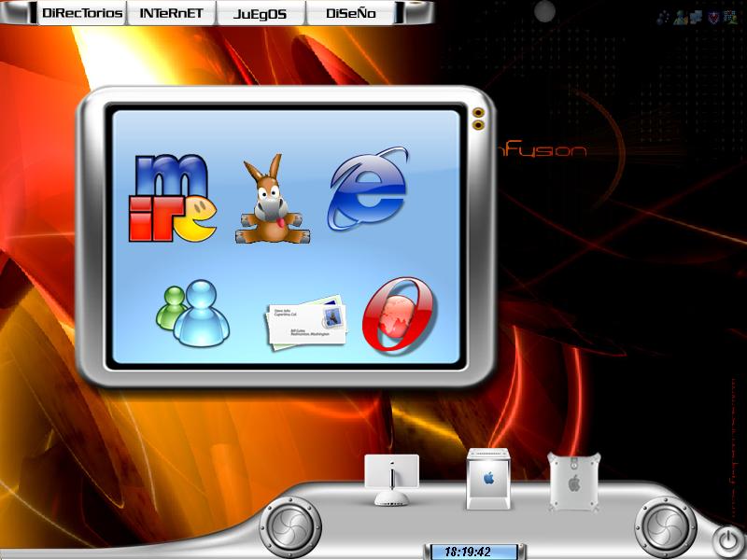Click the gray round orb on the top bar
The height and width of the screenshot is (560, 747).
tap(544, 11)
